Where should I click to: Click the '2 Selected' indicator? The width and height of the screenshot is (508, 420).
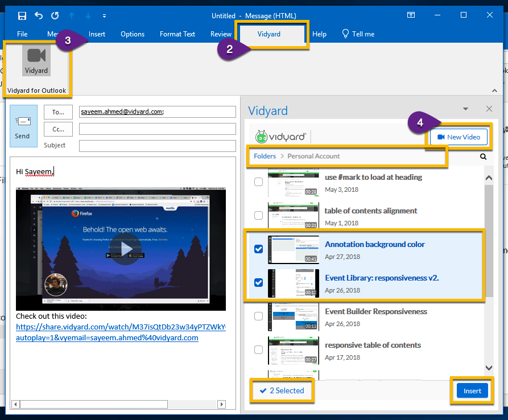282,390
